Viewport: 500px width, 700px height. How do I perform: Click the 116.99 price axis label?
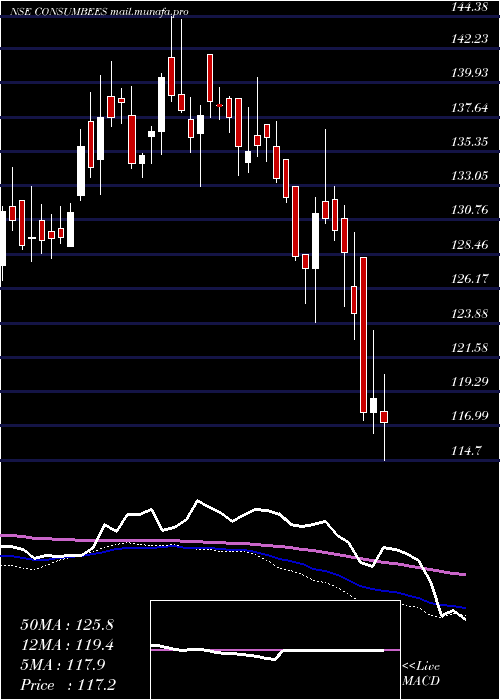tap(470, 416)
